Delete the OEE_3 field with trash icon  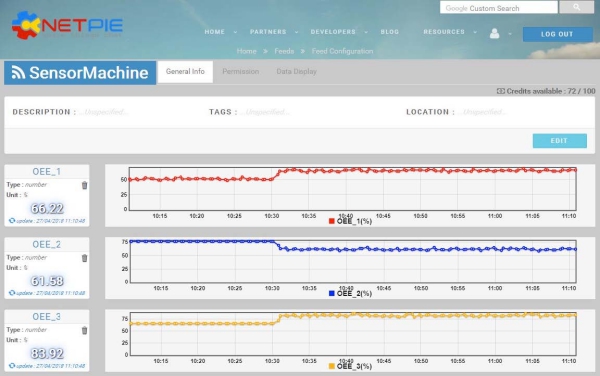pos(85,330)
